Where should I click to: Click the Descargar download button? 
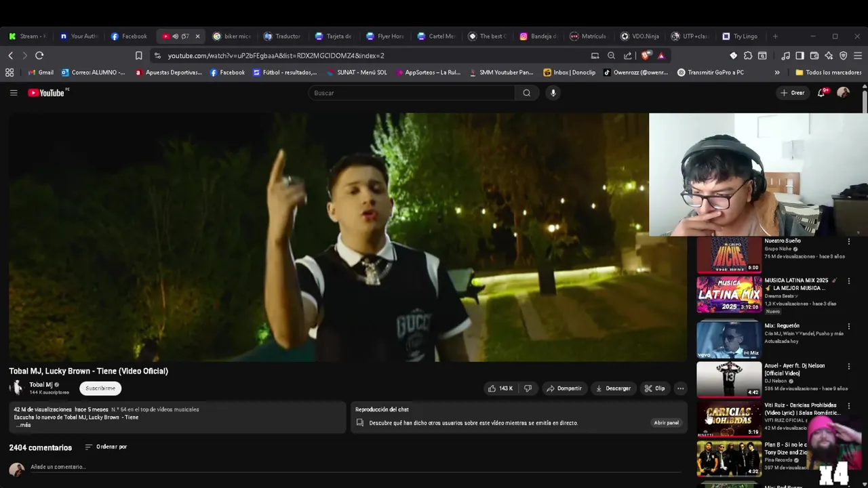point(613,388)
